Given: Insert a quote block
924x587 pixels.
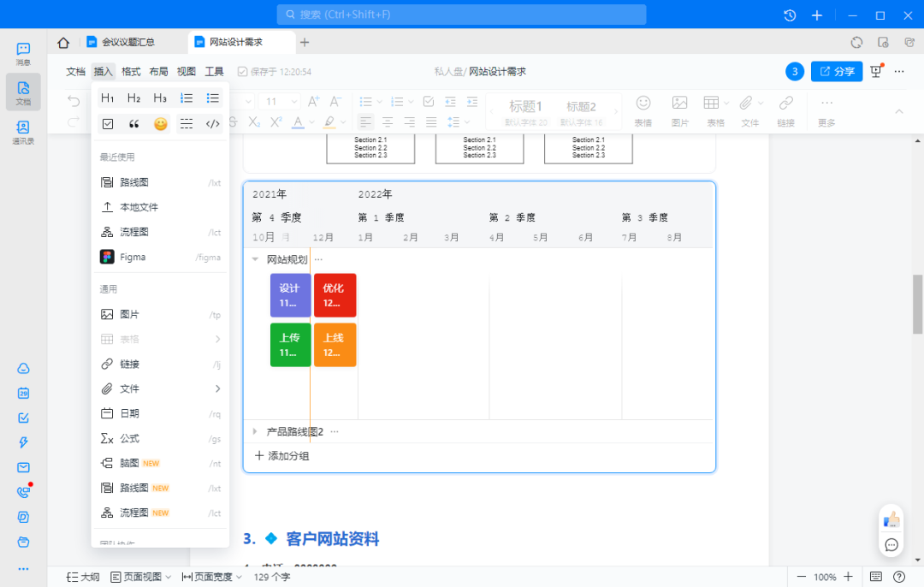Looking at the screenshot, I should pyautogui.click(x=133, y=124).
